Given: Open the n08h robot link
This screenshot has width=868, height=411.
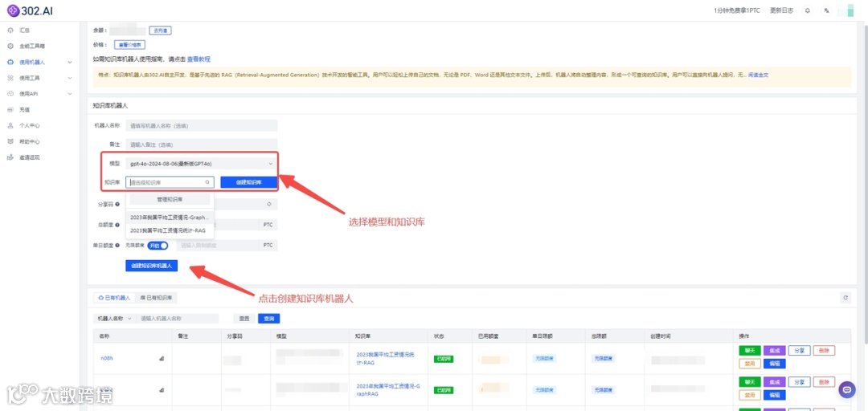Looking at the screenshot, I should [107, 358].
